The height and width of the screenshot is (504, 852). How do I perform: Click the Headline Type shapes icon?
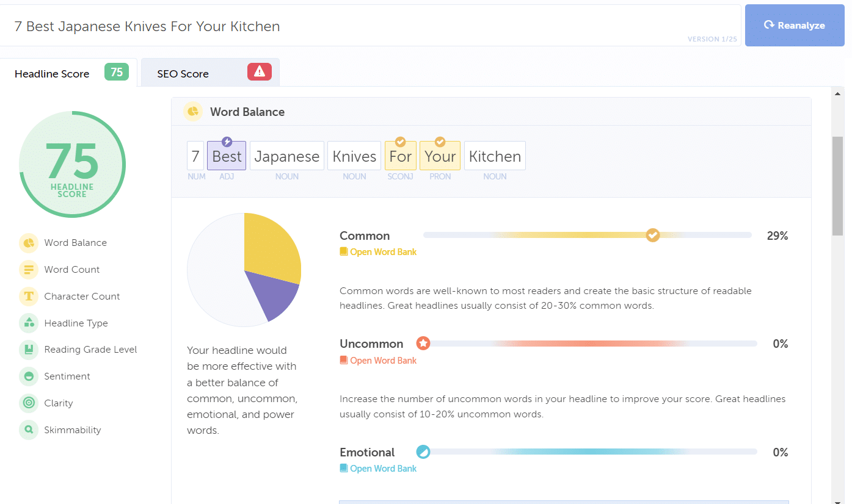pyautogui.click(x=28, y=323)
